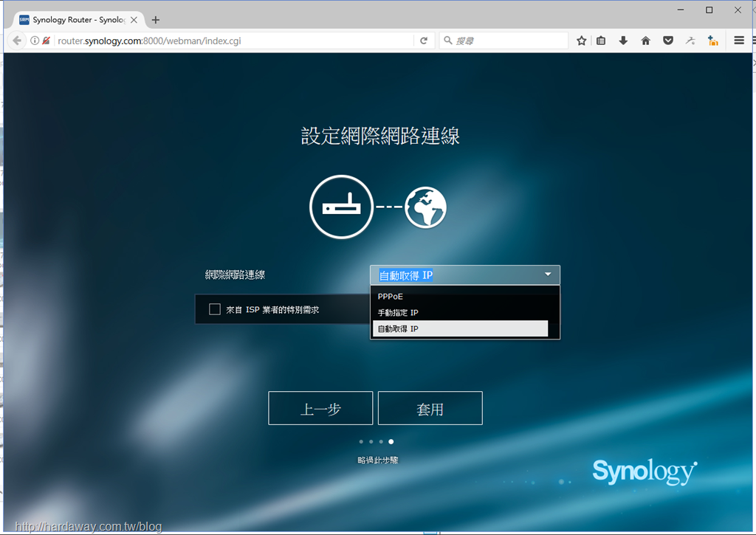Screen dimensions: 756x535
Task: Collapse the 自動取得 IP connection dropdown
Action: 465,275
